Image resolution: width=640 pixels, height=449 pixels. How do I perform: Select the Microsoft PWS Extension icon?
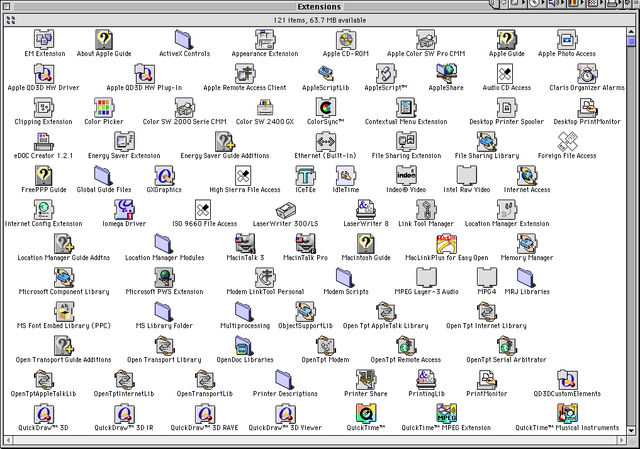(x=164, y=278)
